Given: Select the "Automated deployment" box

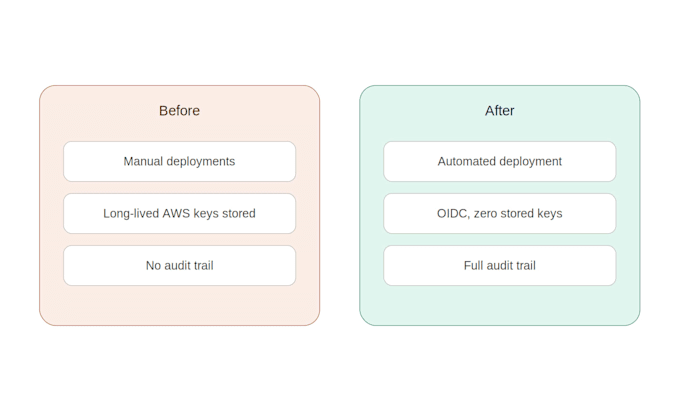Looking at the screenshot, I should [x=500, y=161].
